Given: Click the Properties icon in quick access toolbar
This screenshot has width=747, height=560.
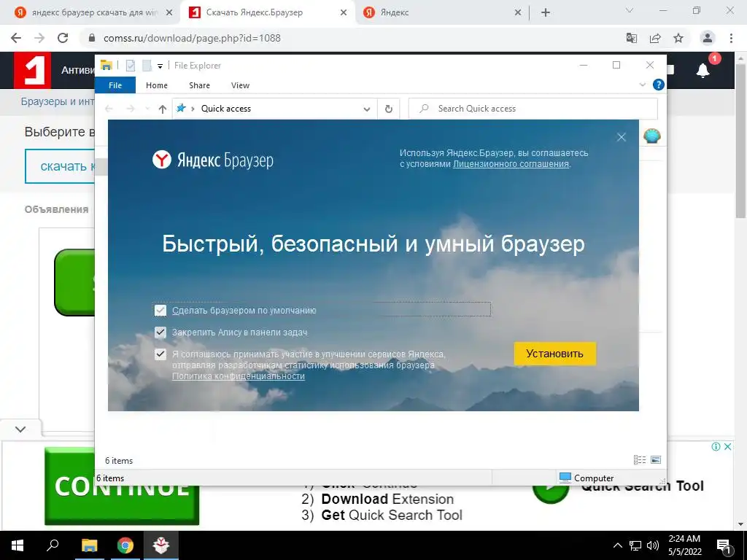Looking at the screenshot, I should tap(131, 66).
